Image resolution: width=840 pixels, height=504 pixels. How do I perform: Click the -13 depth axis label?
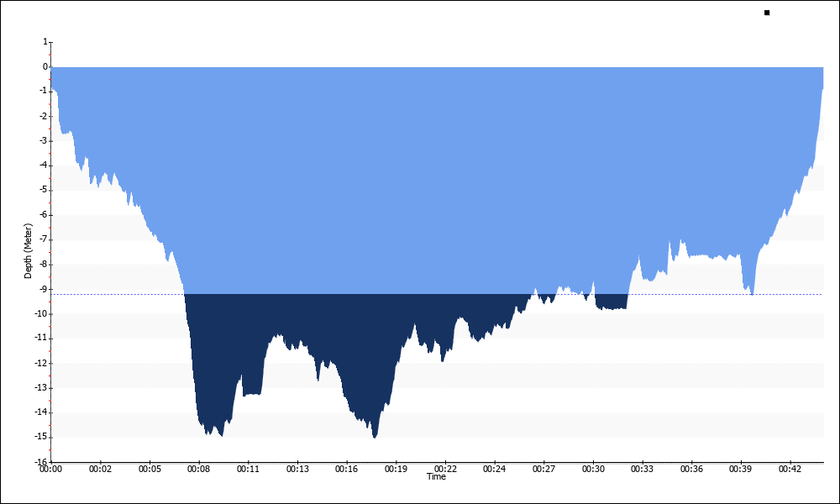pyautogui.click(x=42, y=388)
